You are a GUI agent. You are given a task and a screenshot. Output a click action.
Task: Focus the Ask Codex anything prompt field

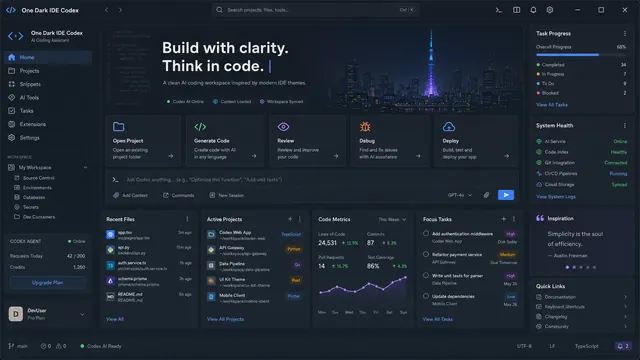pos(312,180)
